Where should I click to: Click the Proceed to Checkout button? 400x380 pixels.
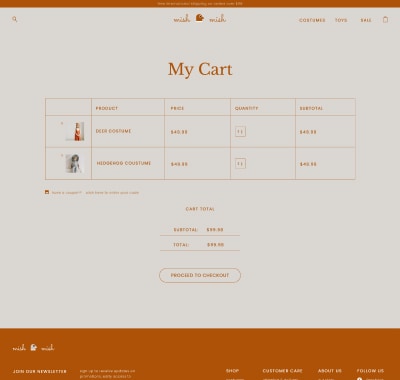click(x=200, y=275)
